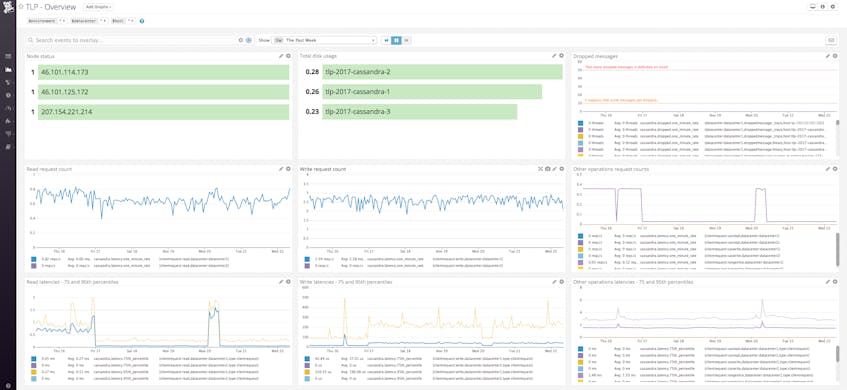This screenshot has height=390, width=847.
Task: Click the keyboard icon button at far right
Action: click(831, 40)
